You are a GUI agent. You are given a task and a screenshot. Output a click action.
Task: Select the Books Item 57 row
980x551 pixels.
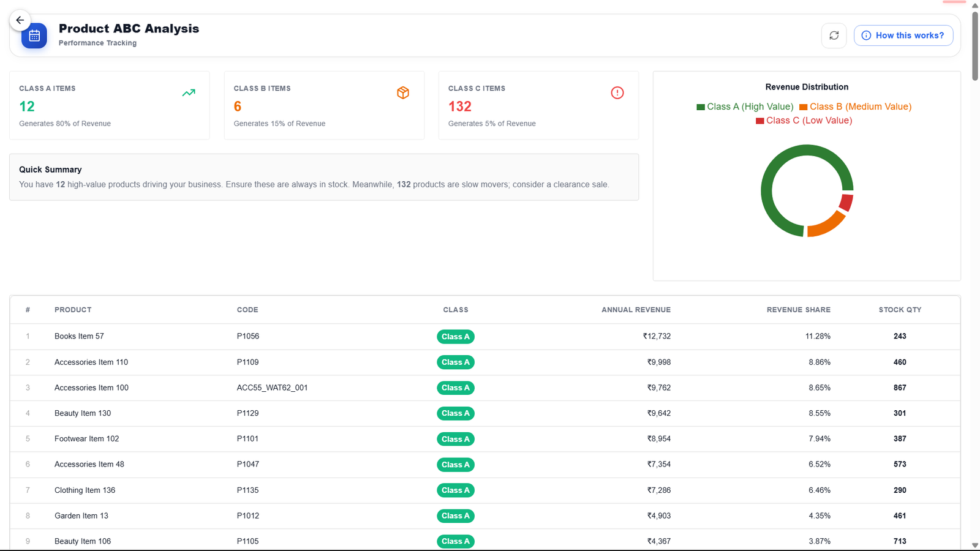coord(485,336)
